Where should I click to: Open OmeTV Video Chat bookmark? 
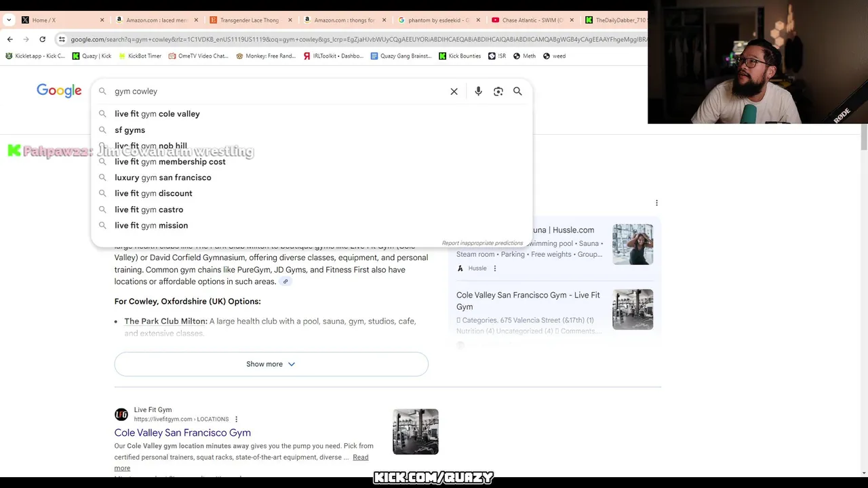pos(199,56)
